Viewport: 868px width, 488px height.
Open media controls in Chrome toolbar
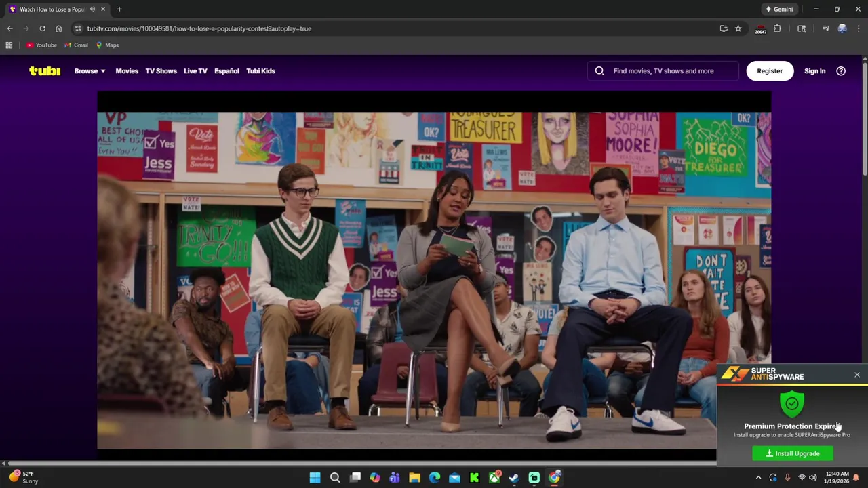click(825, 28)
